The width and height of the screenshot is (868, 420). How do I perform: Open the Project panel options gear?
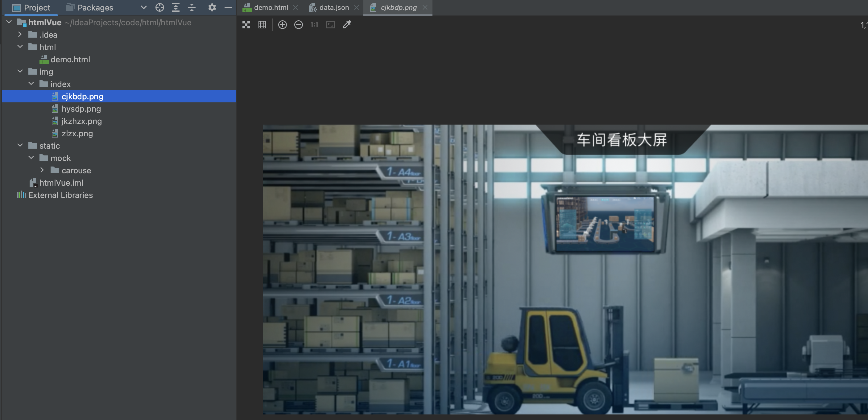[212, 7]
